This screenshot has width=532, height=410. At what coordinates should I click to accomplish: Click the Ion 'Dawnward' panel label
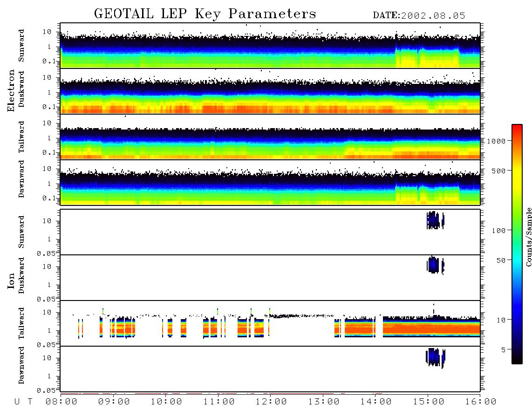(21, 365)
